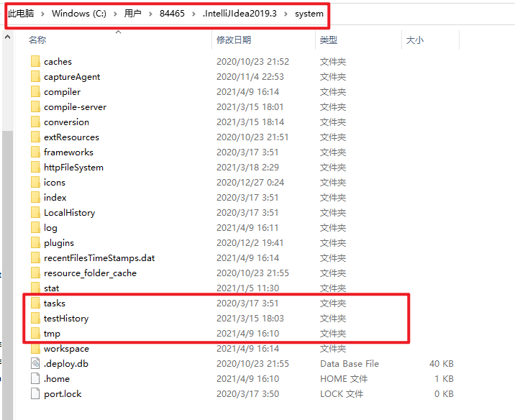Click the left pane vertical scrollbar thumb
This screenshot has width=515, height=420.
(x=8, y=276)
